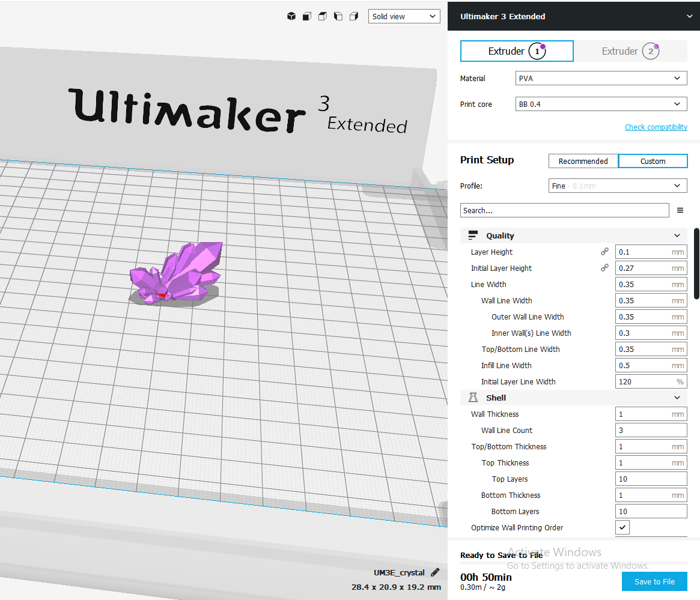The height and width of the screenshot is (600, 700).
Task: Edit the Initial Layer Height value field
Action: click(651, 268)
